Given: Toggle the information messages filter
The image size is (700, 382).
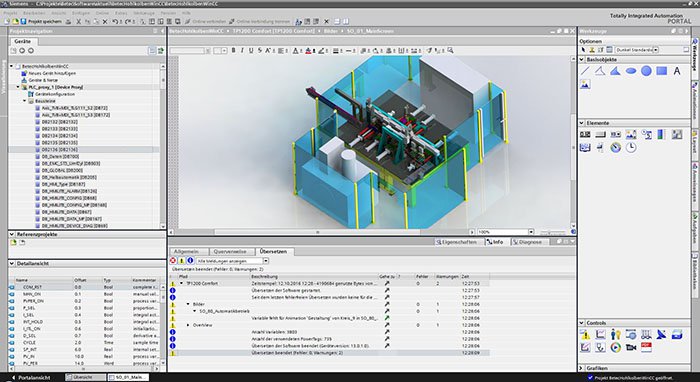Looking at the screenshot, I should pyautogui.click(x=190, y=261).
